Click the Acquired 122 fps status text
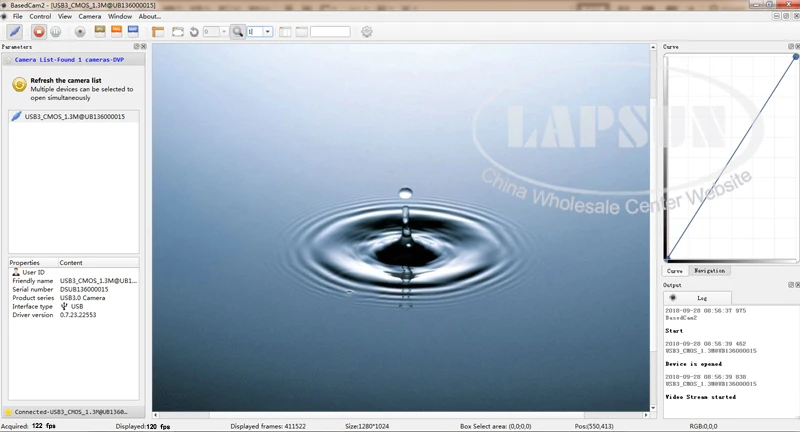Screen dimensions: 800x432 (x=29, y=426)
